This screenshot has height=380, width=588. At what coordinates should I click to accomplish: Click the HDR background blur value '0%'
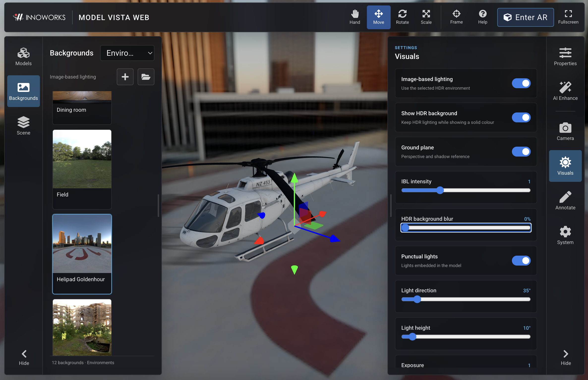(x=527, y=219)
